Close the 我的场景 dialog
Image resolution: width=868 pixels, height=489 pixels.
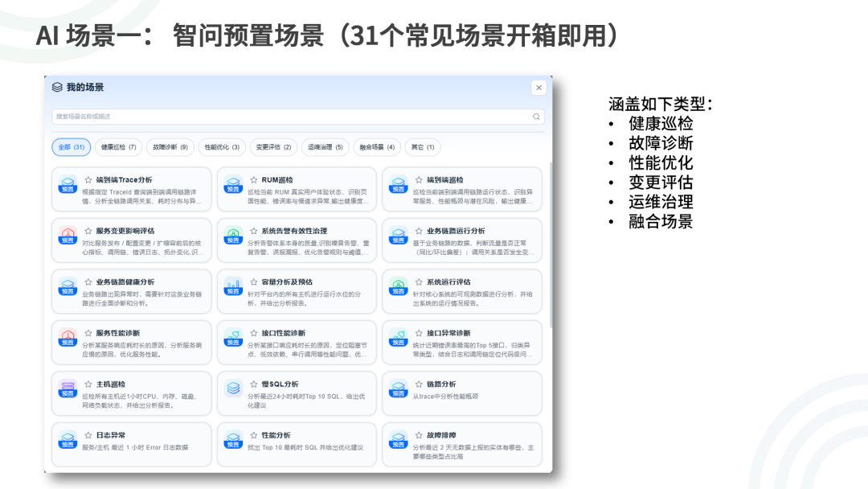538,88
